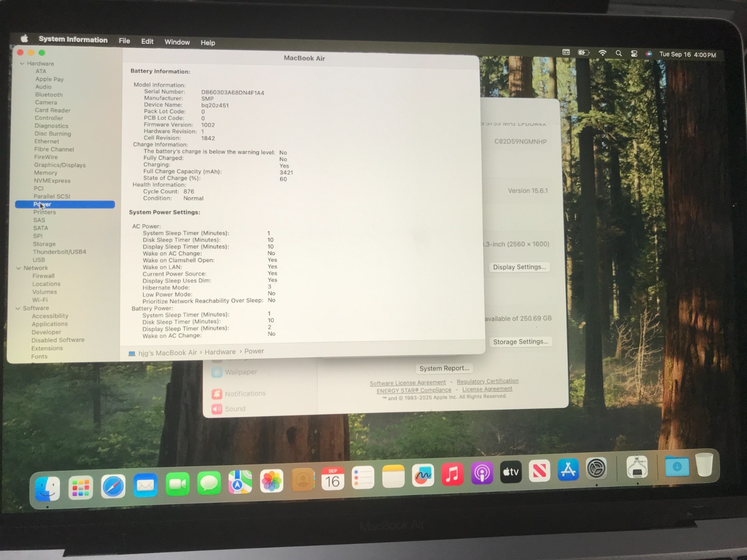Open the Maps app in the Dock
Image resolution: width=747 pixels, height=560 pixels.
point(240,482)
